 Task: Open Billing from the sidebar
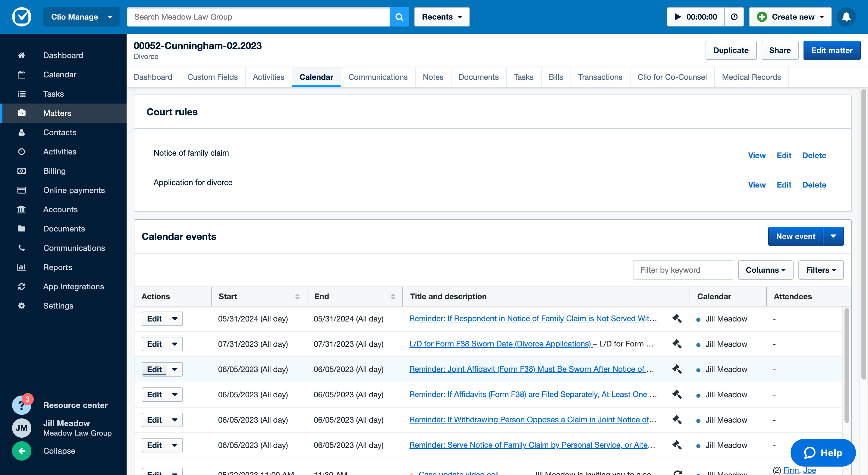tap(54, 171)
